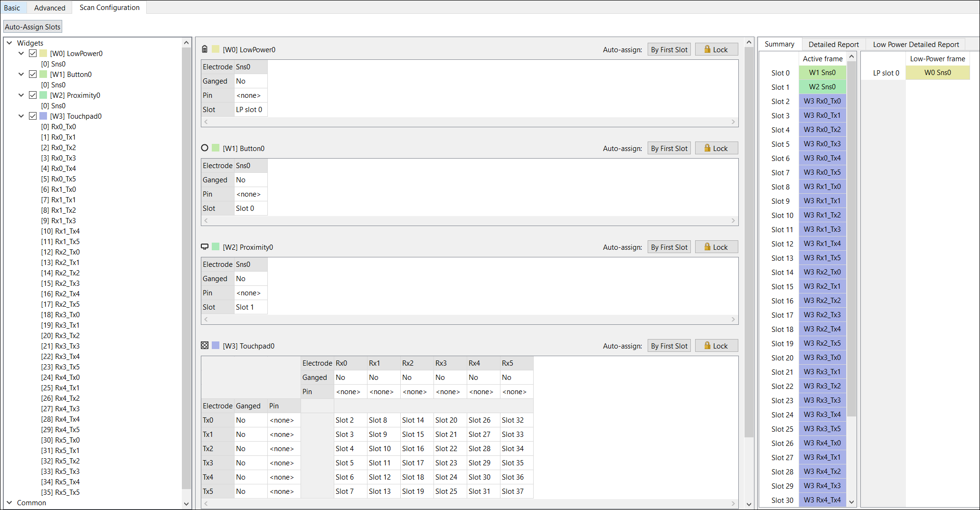Uncheck the W2 Proximity0 checkbox in tree
980x510 pixels.
pos(33,95)
